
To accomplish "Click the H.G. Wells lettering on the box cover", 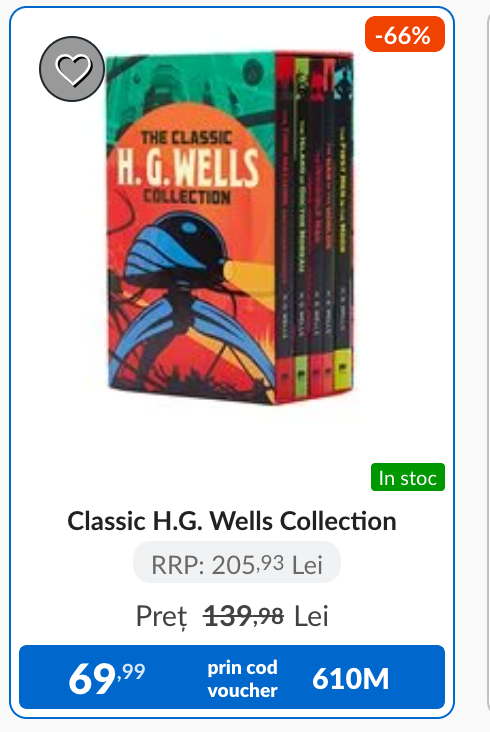I will click(x=188, y=167).
